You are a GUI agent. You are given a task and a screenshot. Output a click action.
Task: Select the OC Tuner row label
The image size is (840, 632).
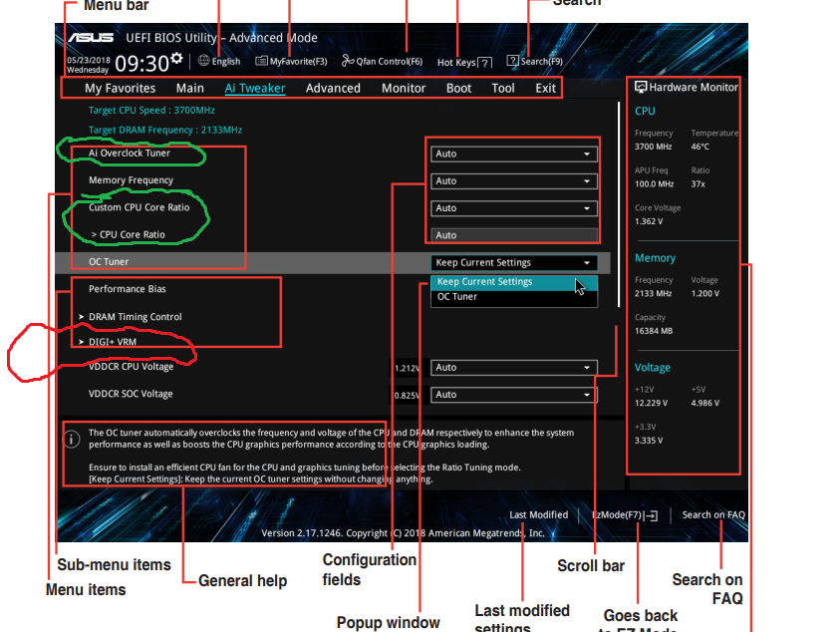coord(109,262)
